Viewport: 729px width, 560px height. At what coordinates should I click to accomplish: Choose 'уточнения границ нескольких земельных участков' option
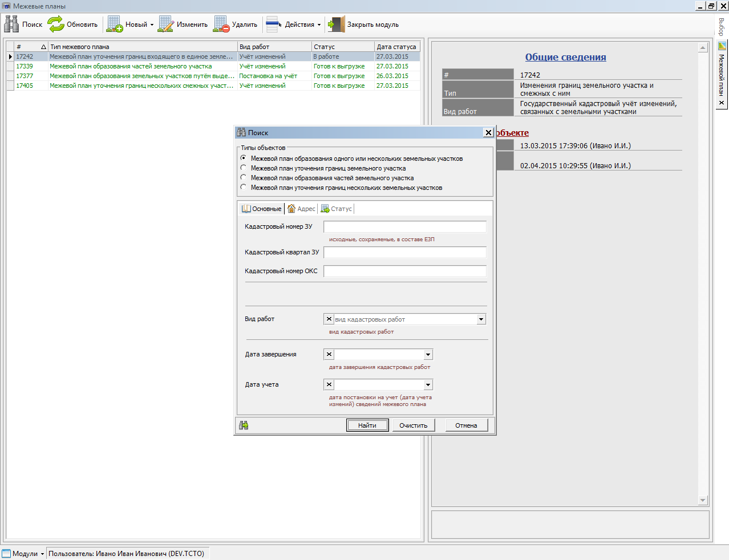pos(244,188)
